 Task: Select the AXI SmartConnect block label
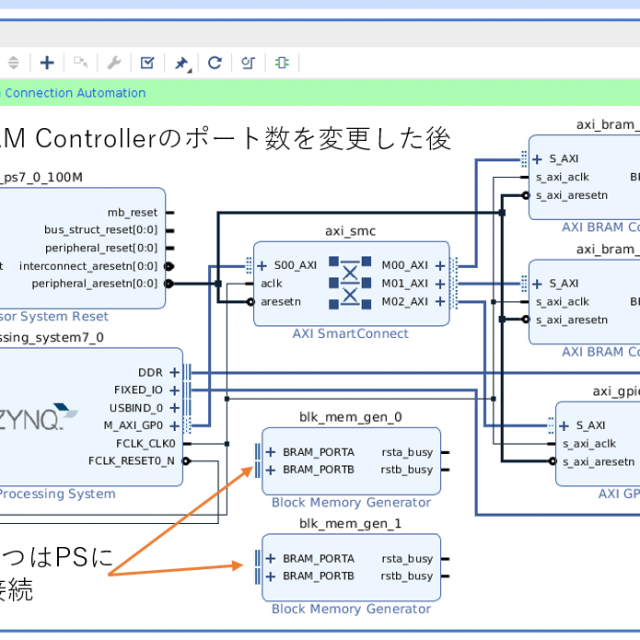350,334
